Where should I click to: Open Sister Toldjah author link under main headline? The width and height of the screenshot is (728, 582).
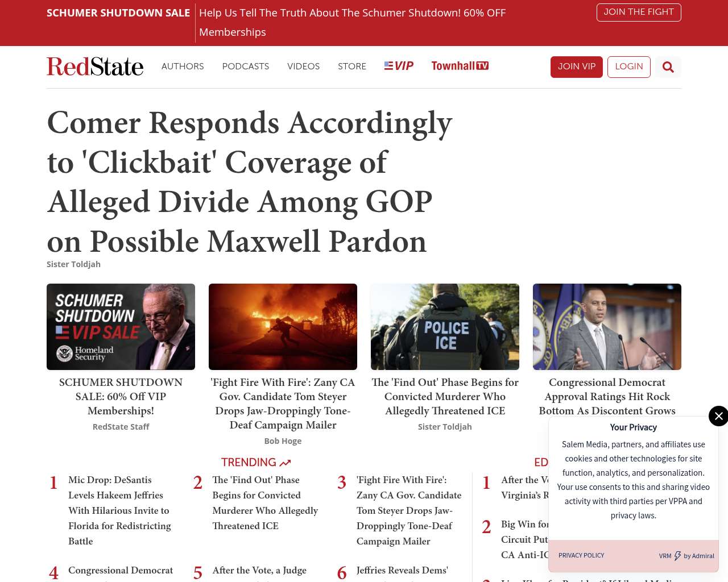pyautogui.click(x=73, y=264)
